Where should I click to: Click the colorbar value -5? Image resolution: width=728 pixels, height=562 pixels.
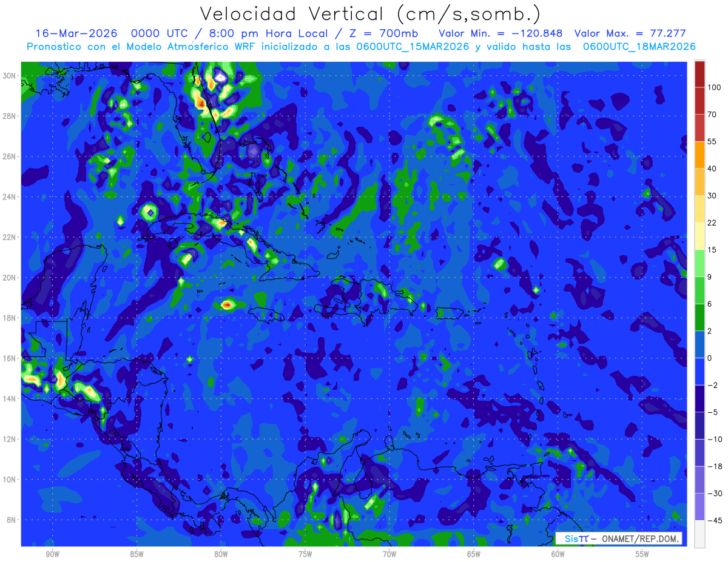(x=712, y=412)
